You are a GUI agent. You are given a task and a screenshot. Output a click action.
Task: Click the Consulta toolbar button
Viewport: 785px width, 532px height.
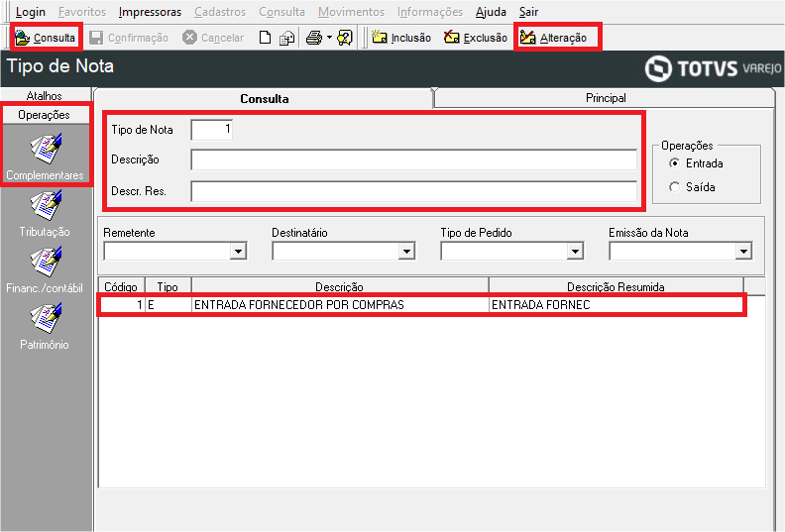click(46, 38)
